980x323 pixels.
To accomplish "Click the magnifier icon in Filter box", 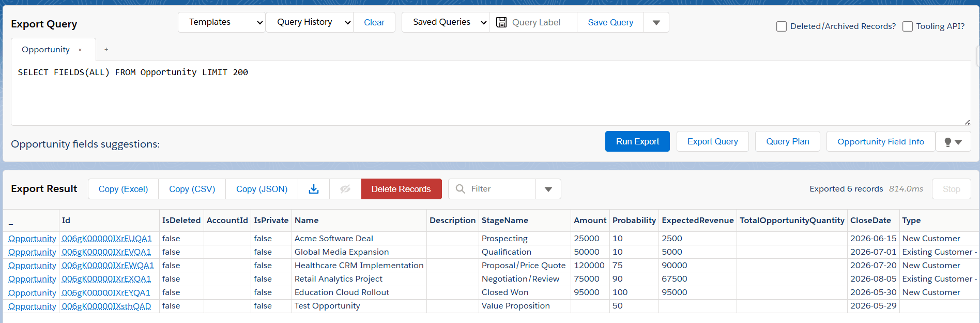I will pos(460,189).
